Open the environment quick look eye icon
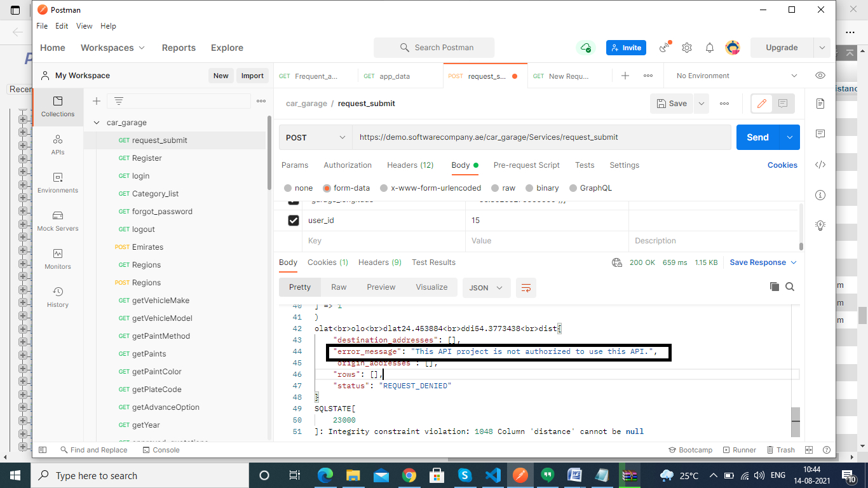Image resolution: width=868 pixels, height=488 pixels. (x=820, y=76)
